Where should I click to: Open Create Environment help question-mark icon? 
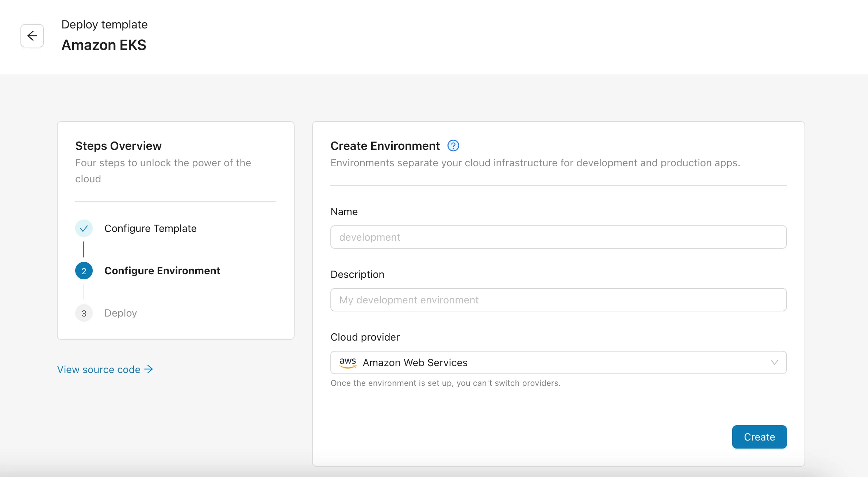click(x=453, y=146)
